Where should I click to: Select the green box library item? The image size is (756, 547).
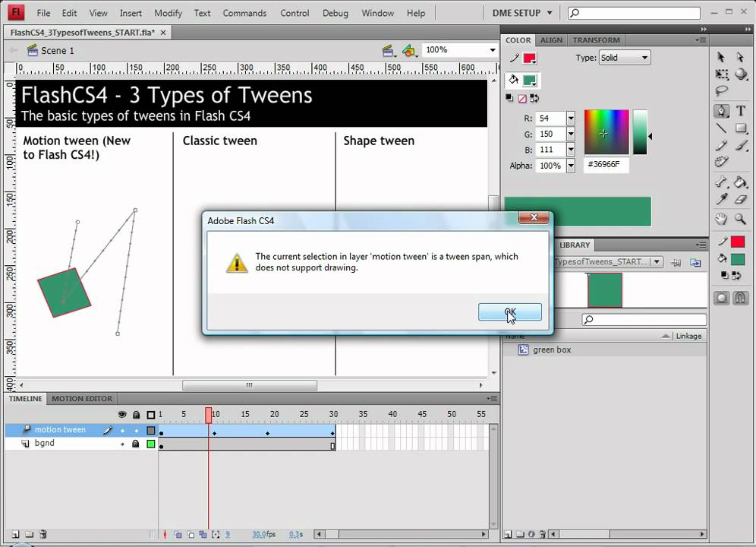[x=605, y=350]
